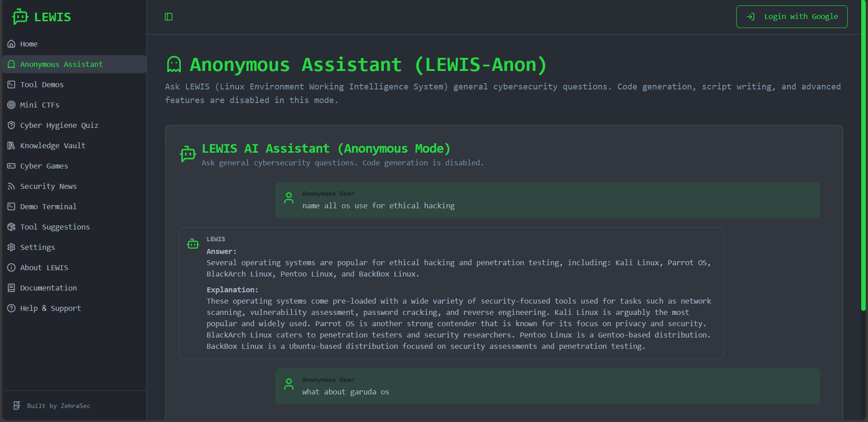
Task: Open Help & Support
Action: pyautogui.click(x=51, y=308)
